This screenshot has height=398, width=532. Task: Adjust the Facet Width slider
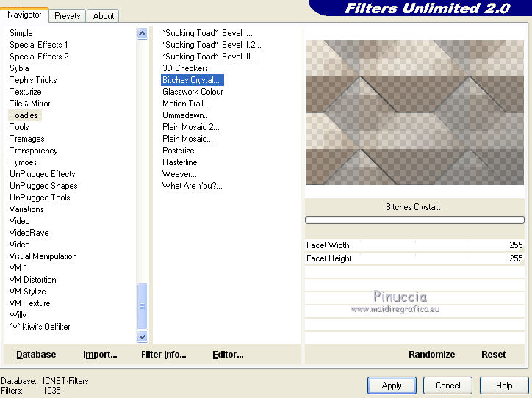[414, 245]
